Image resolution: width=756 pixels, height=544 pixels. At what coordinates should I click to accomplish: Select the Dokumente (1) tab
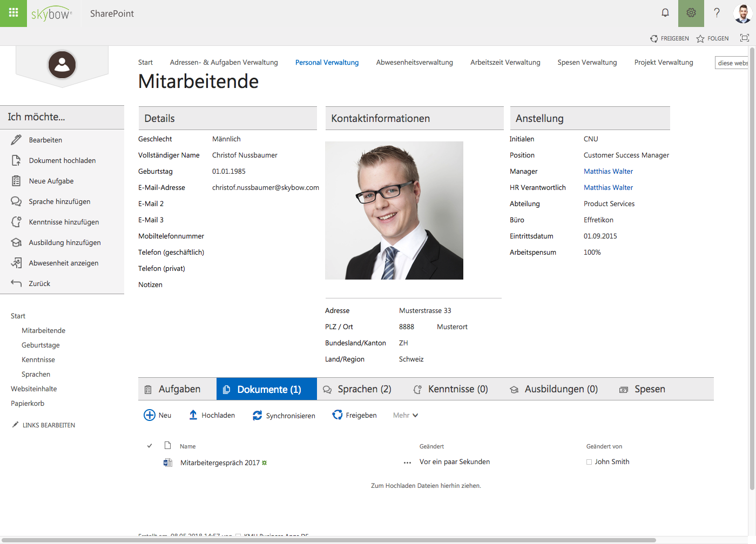(x=267, y=389)
